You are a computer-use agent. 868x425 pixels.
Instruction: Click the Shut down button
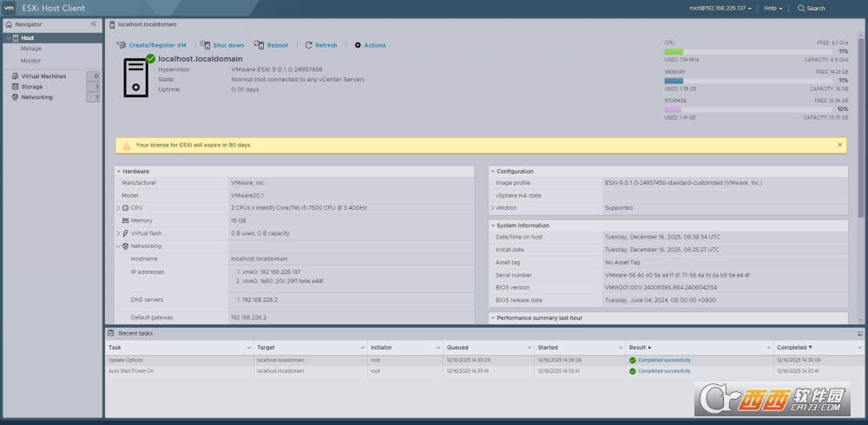tap(222, 45)
